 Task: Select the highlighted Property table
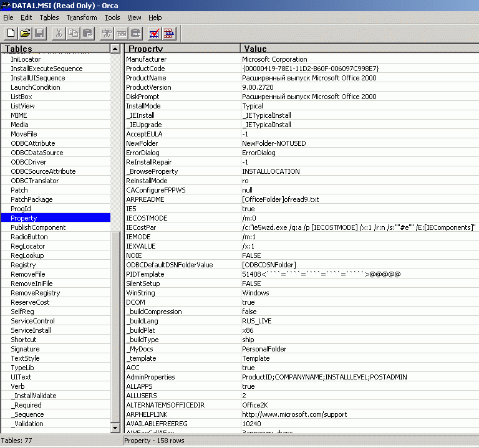click(56, 218)
